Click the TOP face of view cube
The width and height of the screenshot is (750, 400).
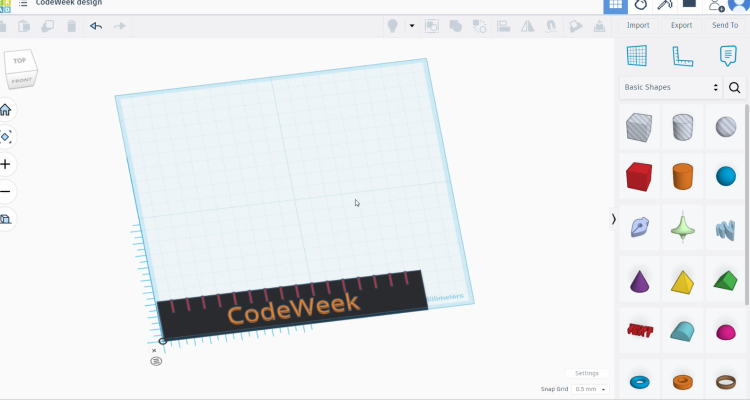pos(20,61)
